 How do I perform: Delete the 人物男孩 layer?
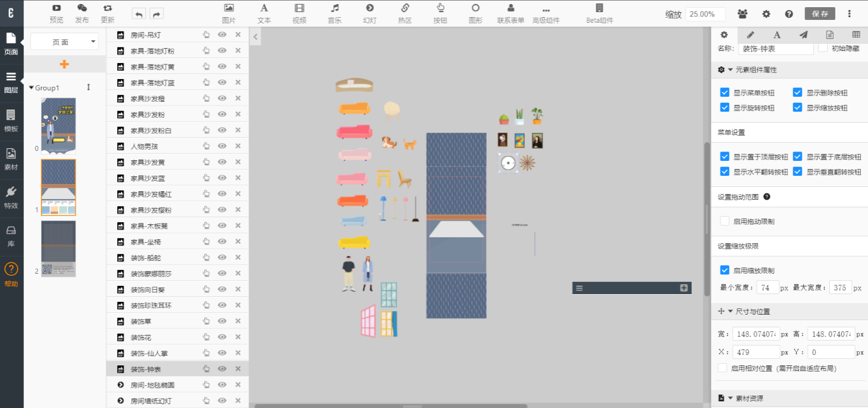238,146
